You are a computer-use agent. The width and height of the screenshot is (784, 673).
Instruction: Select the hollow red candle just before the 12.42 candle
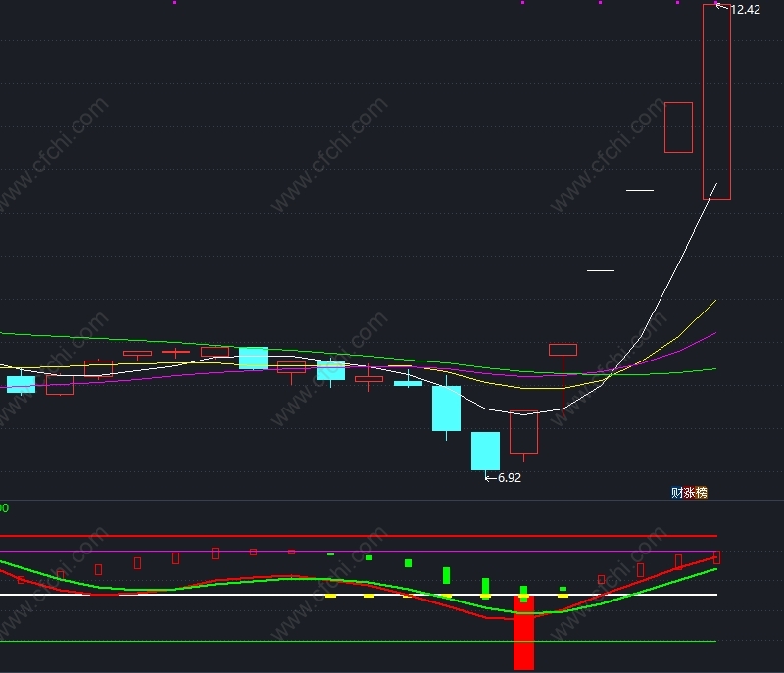tap(678, 127)
